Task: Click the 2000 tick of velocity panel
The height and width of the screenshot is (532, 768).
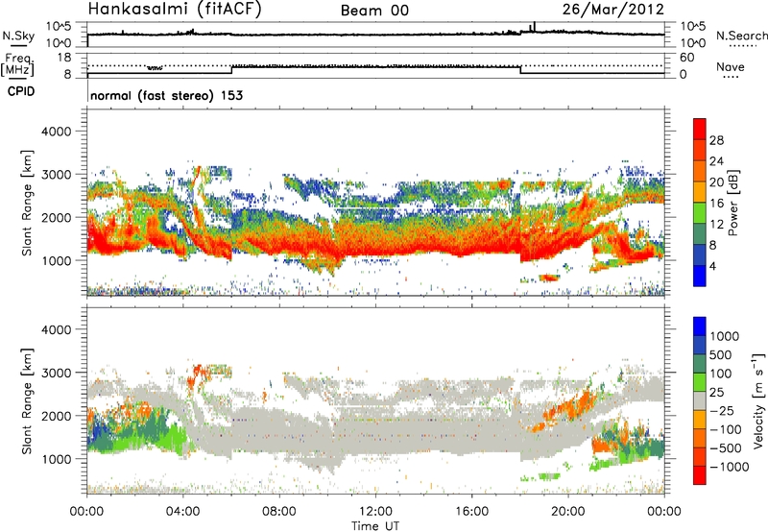Action: click(x=57, y=416)
